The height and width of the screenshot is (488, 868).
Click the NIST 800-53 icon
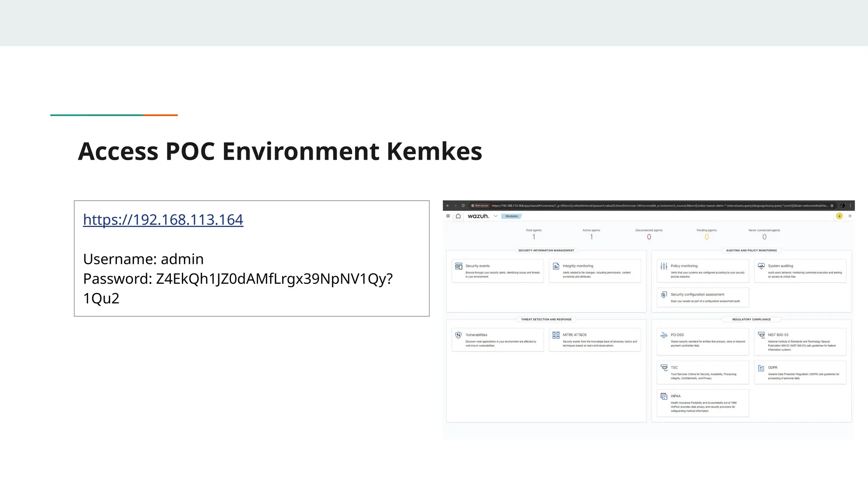[761, 335]
